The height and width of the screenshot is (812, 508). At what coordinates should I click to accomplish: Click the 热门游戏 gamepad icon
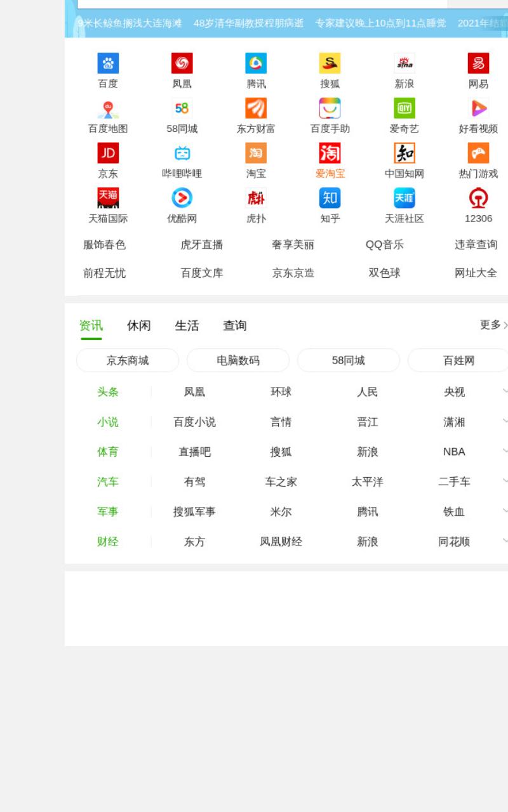pos(478,153)
